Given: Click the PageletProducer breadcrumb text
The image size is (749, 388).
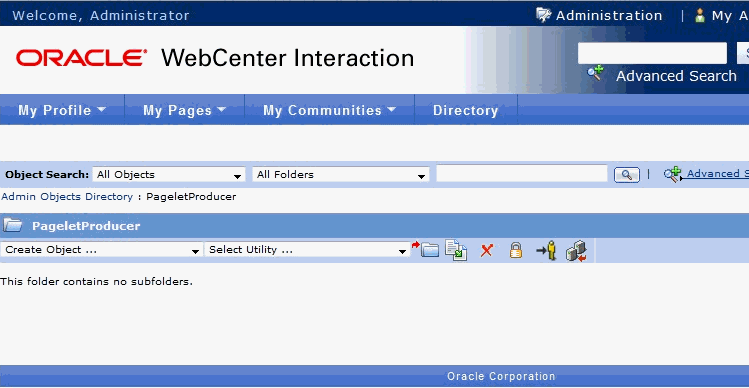Looking at the screenshot, I should pos(191,196).
